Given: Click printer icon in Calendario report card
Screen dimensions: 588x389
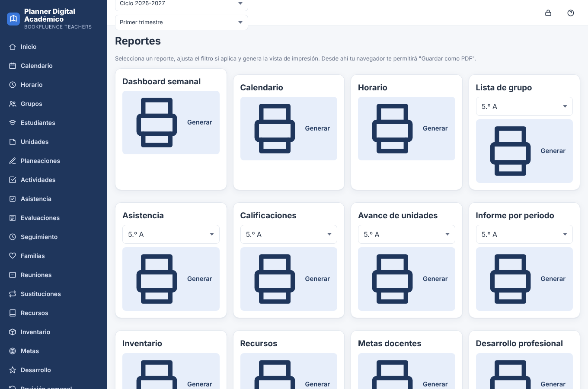Looking at the screenshot, I should coord(275,128).
